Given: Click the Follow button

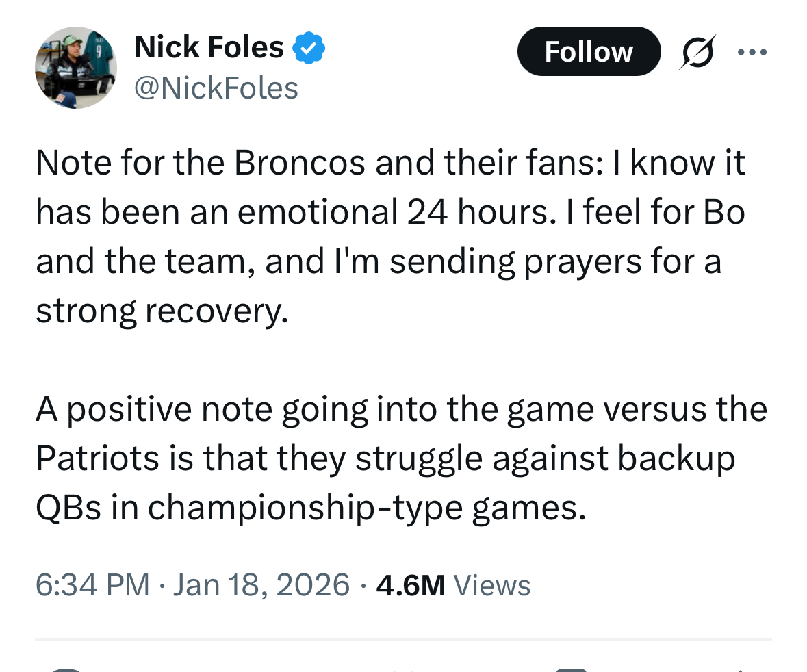Looking at the screenshot, I should point(589,51).
